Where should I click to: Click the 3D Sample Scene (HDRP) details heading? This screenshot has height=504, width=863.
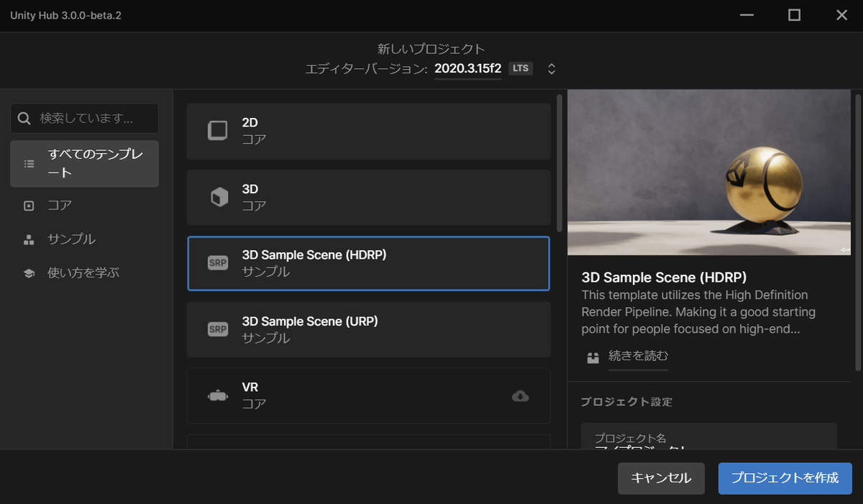[x=664, y=278]
